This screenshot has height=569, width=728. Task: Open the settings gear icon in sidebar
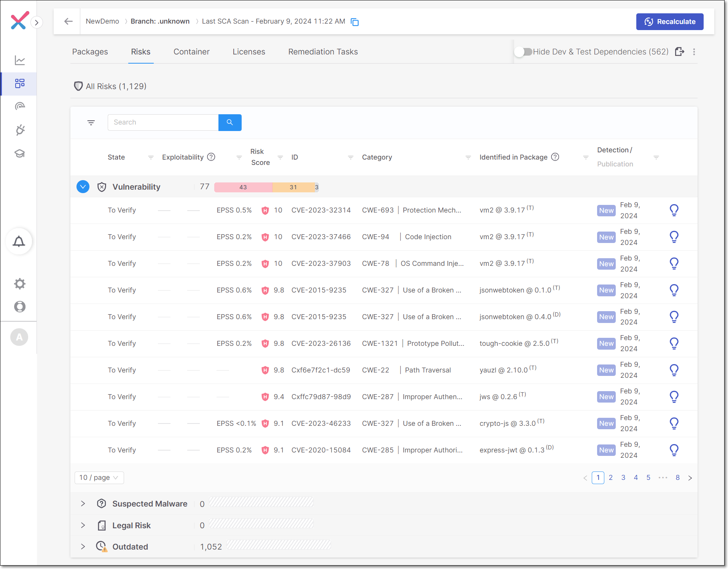coord(20,283)
